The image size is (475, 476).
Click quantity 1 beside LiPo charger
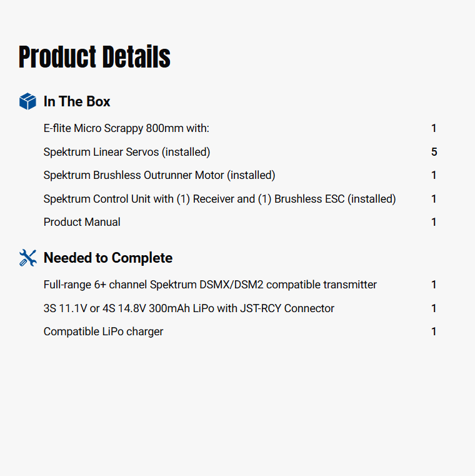[x=434, y=332]
